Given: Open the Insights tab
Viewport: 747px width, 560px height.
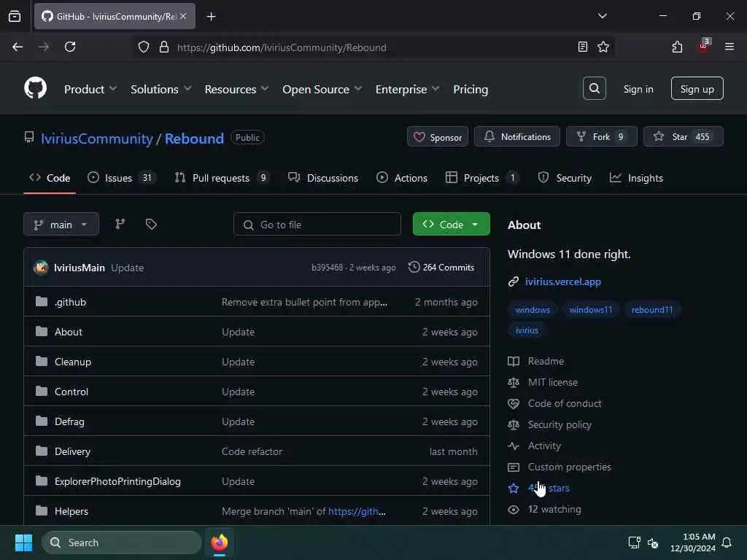Looking at the screenshot, I should pos(636,178).
